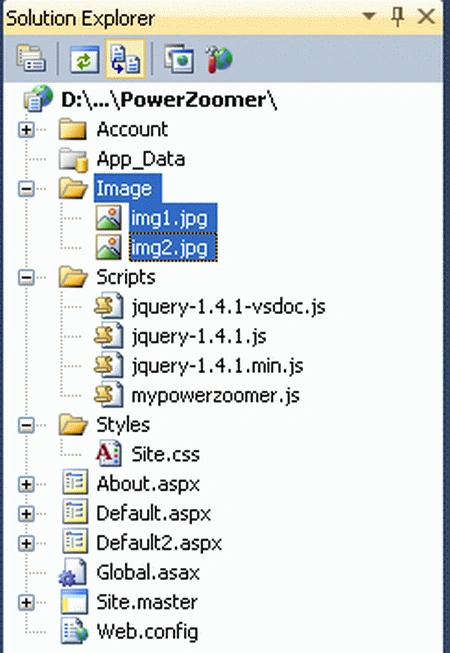Select jquery-1.4.1.js file name
Screen dimensions: 450x653
(x=199, y=337)
